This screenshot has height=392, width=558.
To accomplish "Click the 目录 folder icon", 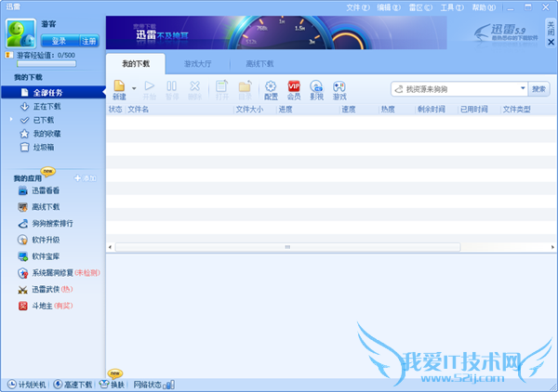I will (245, 90).
